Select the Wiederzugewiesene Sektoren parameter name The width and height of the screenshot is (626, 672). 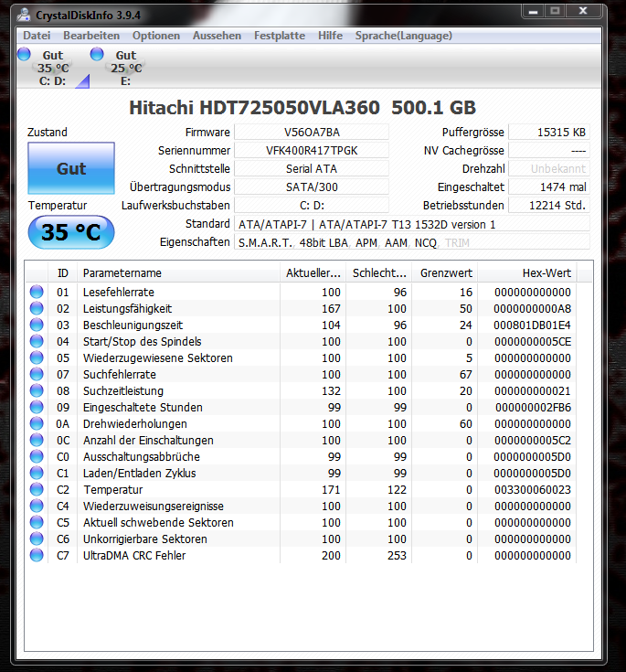pyautogui.click(x=158, y=357)
